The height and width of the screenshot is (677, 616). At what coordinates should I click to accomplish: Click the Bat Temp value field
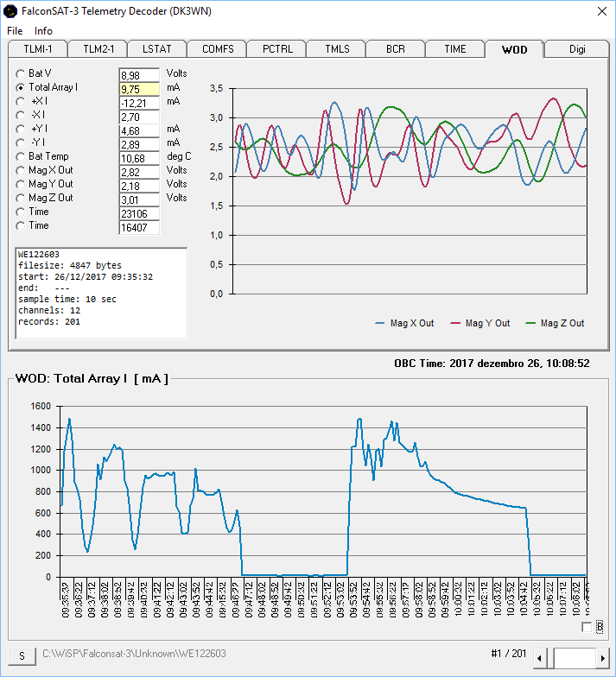[x=139, y=158]
